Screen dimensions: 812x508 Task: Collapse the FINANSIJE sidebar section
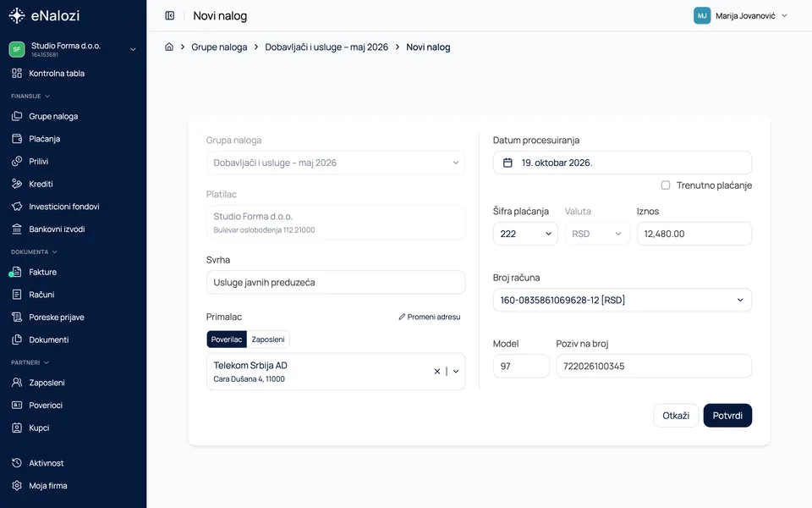30,96
